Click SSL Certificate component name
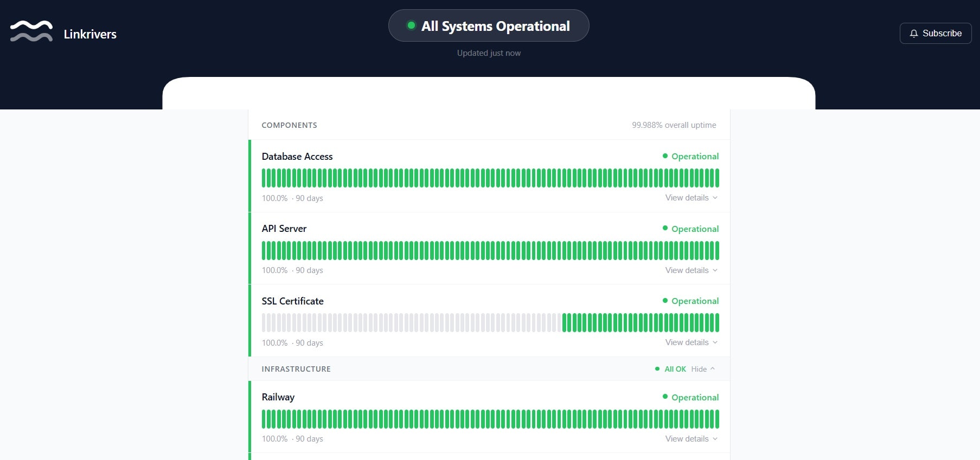Viewport: 980px width, 460px height. click(x=293, y=301)
